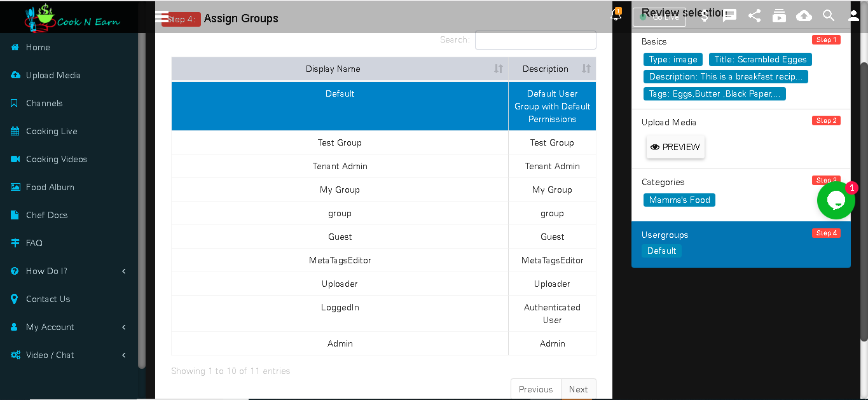Image resolution: width=868 pixels, height=400 pixels.
Task: Open the chat messages icon
Action: pyautogui.click(x=730, y=16)
